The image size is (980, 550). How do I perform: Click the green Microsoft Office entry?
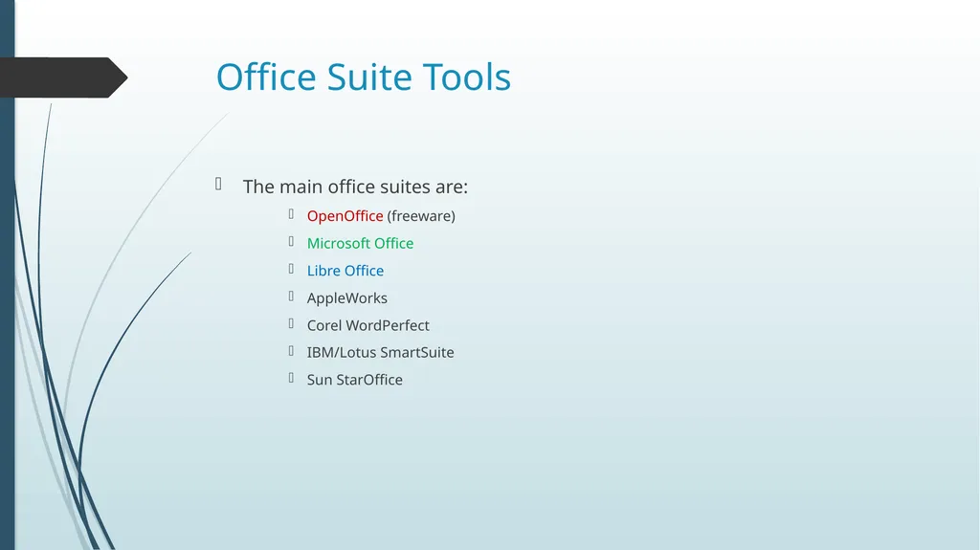pos(360,243)
